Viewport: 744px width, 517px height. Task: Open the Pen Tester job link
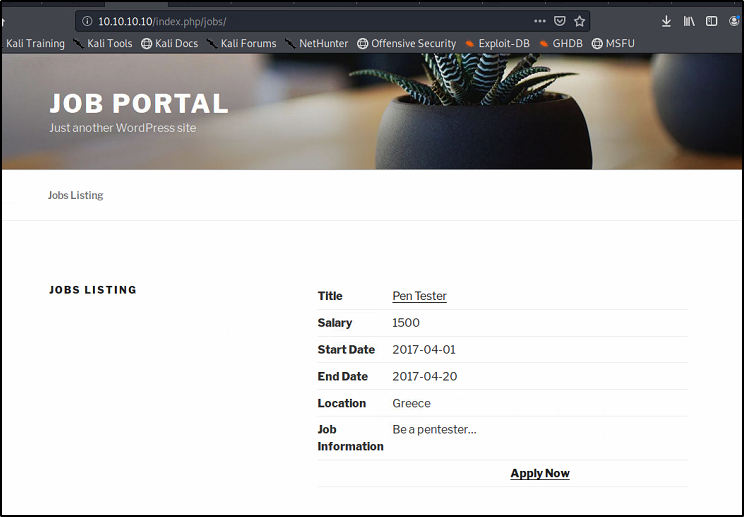point(419,296)
